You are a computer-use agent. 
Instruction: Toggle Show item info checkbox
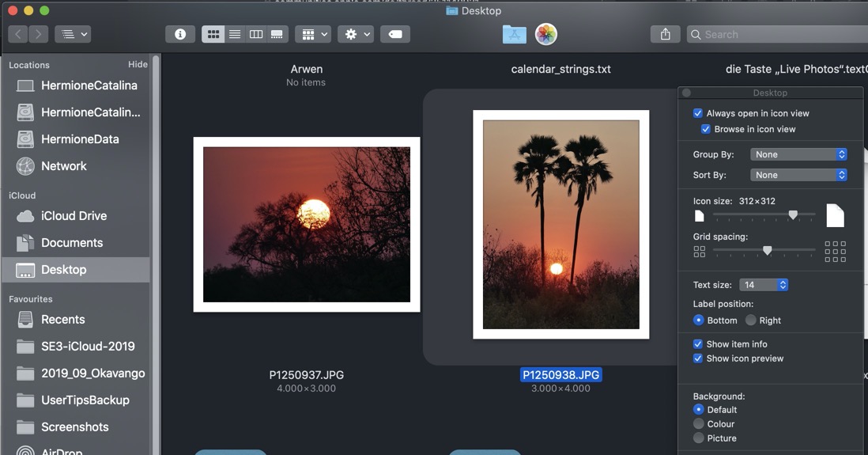(x=697, y=344)
